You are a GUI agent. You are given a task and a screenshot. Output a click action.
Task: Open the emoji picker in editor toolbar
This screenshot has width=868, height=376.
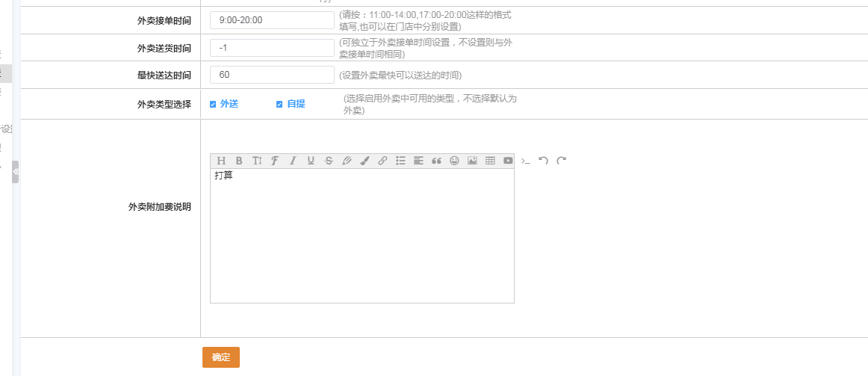[x=454, y=161]
